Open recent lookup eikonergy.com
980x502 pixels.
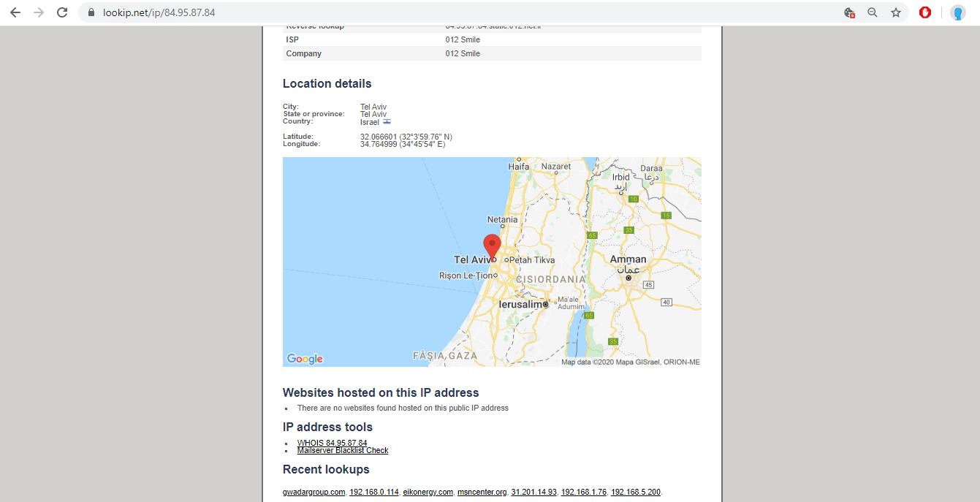pyautogui.click(x=428, y=493)
